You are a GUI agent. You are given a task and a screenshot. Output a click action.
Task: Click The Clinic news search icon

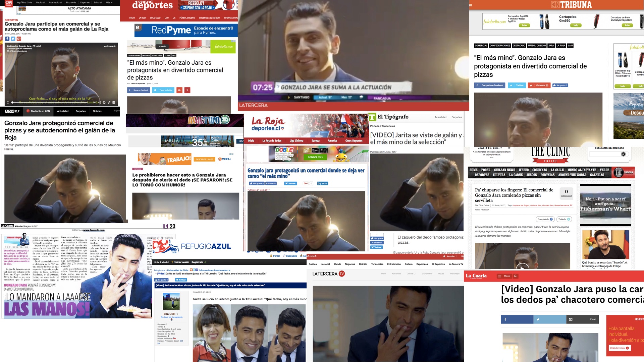pos(623,154)
